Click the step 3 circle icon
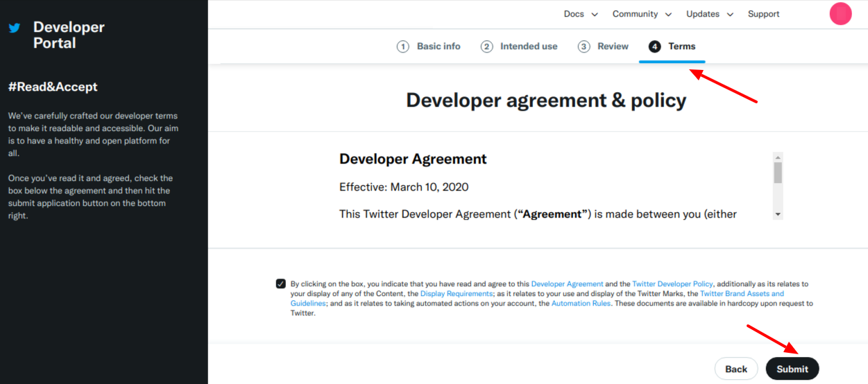The width and height of the screenshot is (868, 384). point(584,46)
